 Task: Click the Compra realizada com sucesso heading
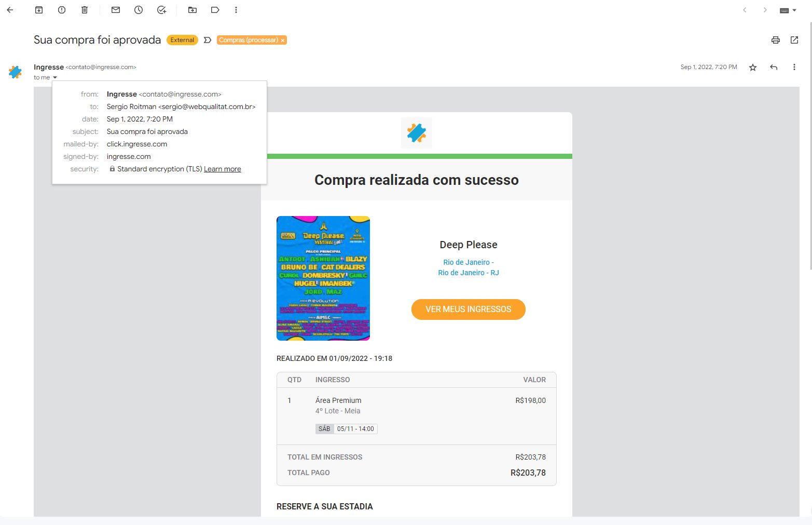click(x=417, y=180)
